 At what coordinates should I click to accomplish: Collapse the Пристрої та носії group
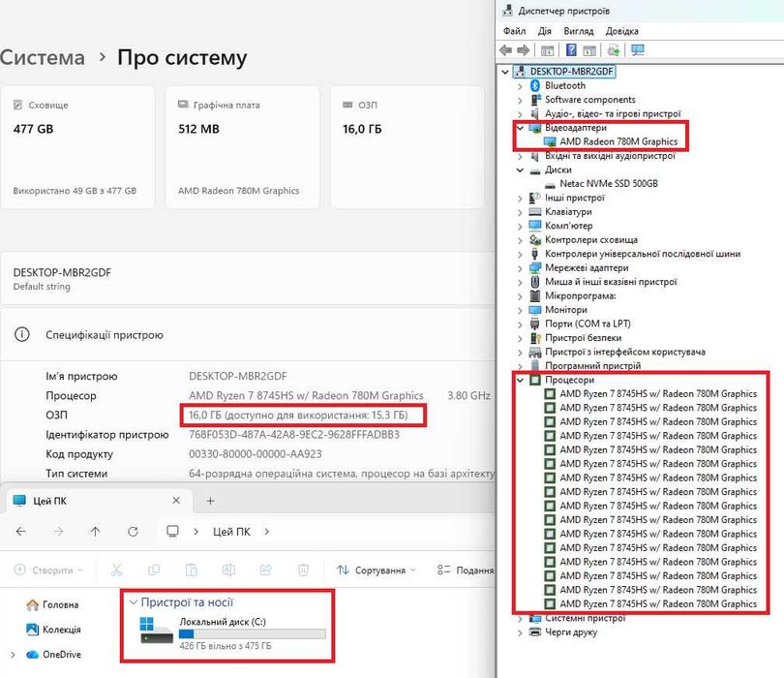coord(133,601)
